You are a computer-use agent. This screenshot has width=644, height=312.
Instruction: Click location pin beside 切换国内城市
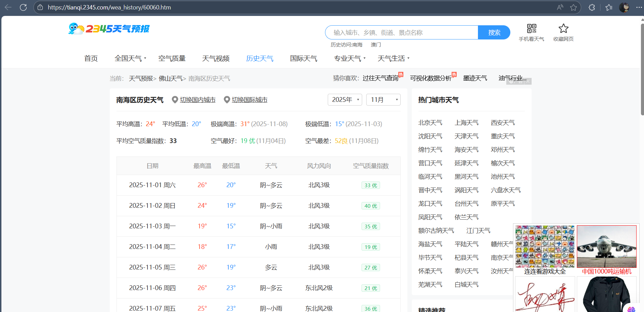click(x=175, y=100)
